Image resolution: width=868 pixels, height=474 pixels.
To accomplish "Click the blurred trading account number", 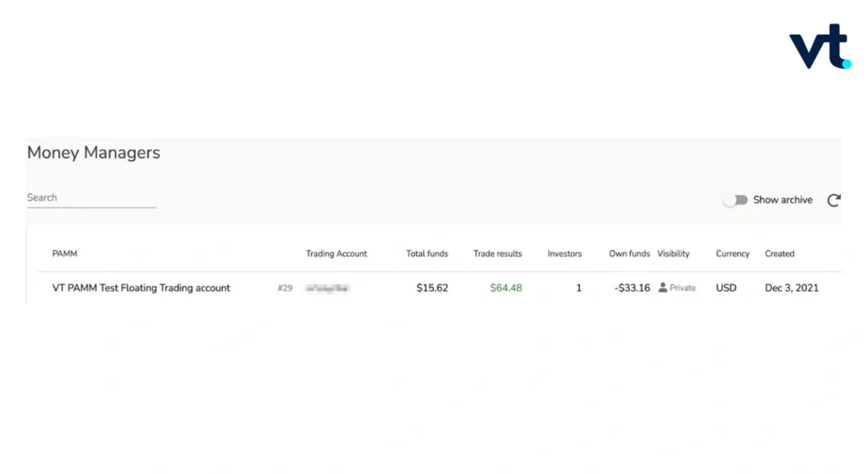I will tap(327, 288).
